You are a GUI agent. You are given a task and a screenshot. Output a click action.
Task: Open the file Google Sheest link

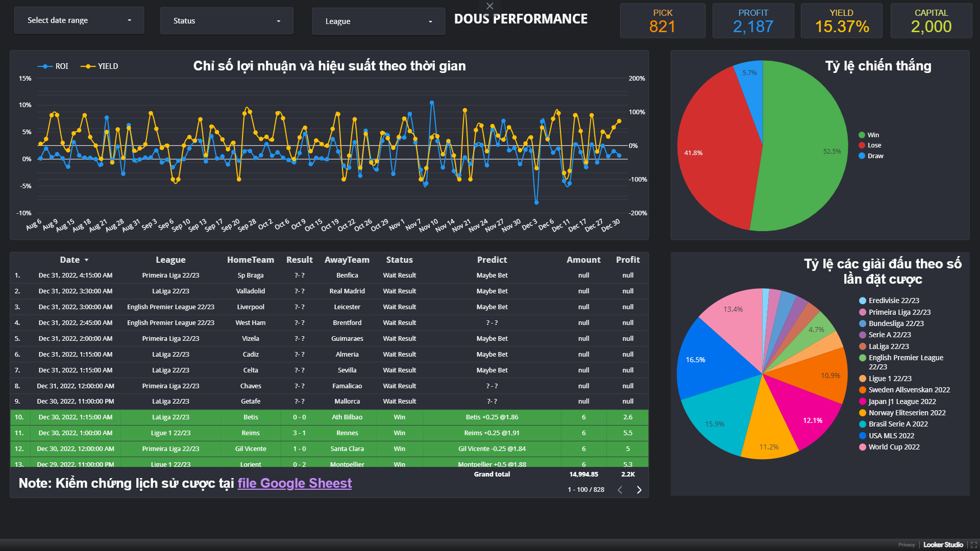click(295, 483)
